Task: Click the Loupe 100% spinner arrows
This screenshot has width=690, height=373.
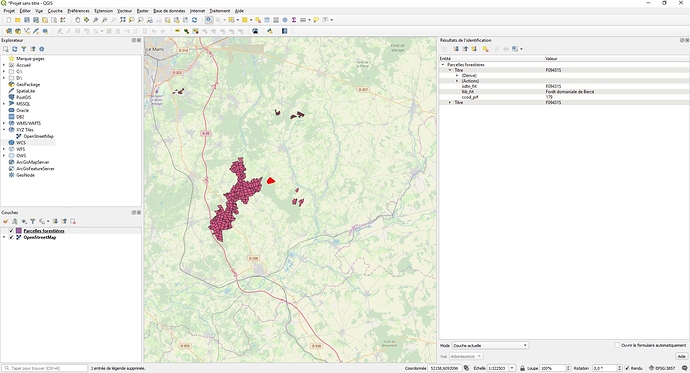Action: pyautogui.click(x=568, y=368)
